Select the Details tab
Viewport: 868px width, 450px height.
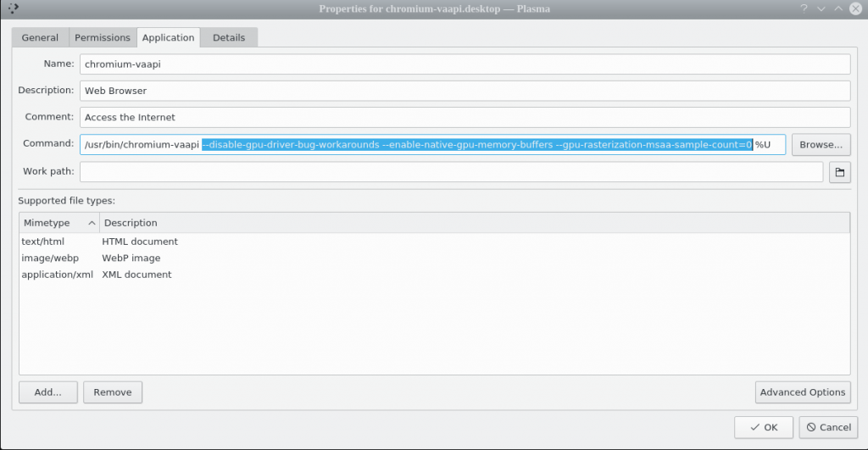point(229,38)
